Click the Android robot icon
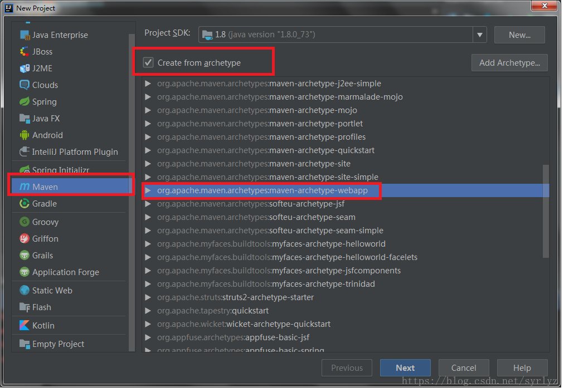This screenshot has height=392, width=564. pos(25,135)
